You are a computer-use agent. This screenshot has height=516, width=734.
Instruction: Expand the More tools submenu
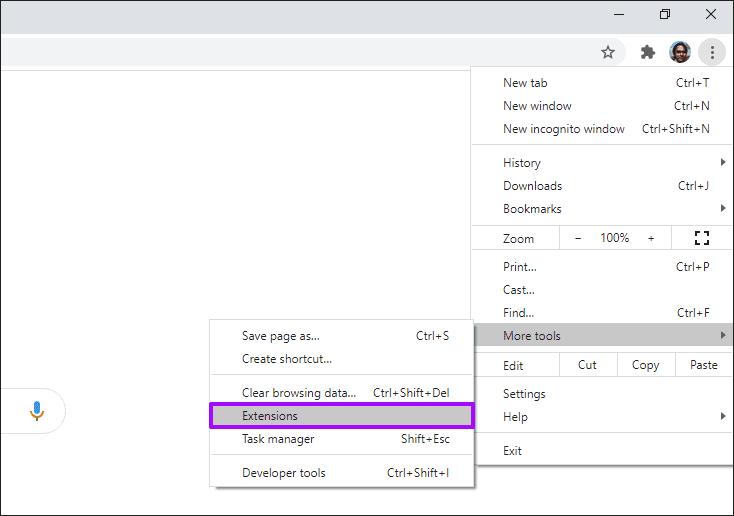click(x=602, y=335)
